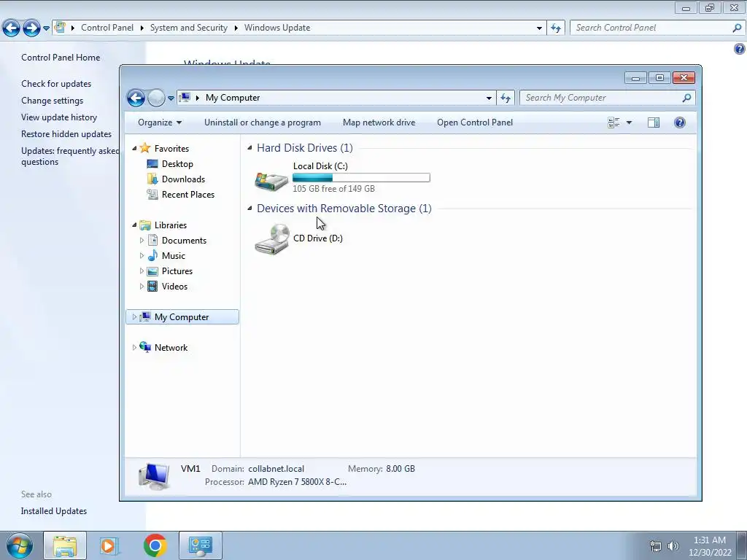The width and height of the screenshot is (747, 560).
Task: Click the Network icon in navigation pane
Action: click(x=145, y=347)
